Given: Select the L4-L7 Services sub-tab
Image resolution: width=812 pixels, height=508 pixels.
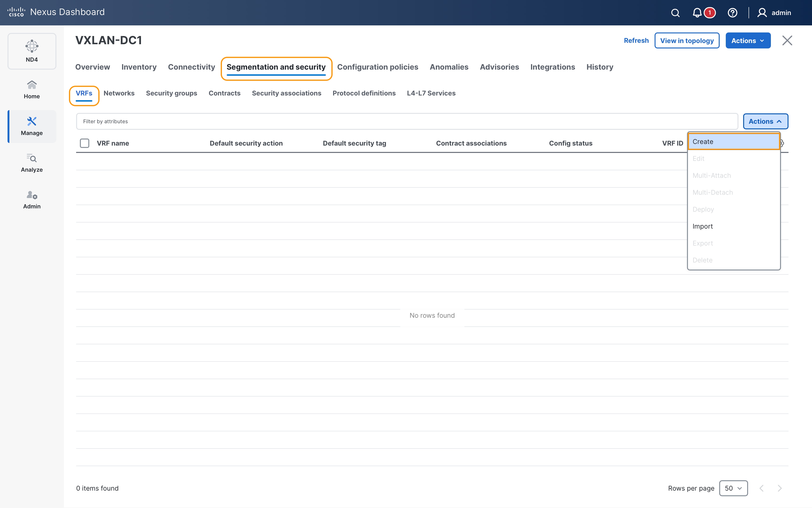Looking at the screenshot, I should coord(431,93).
